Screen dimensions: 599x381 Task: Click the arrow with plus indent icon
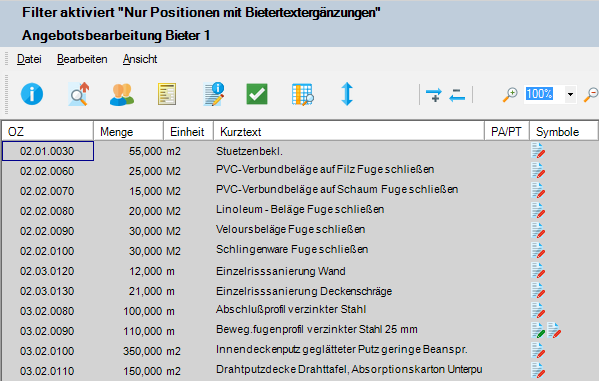point(434,95)
